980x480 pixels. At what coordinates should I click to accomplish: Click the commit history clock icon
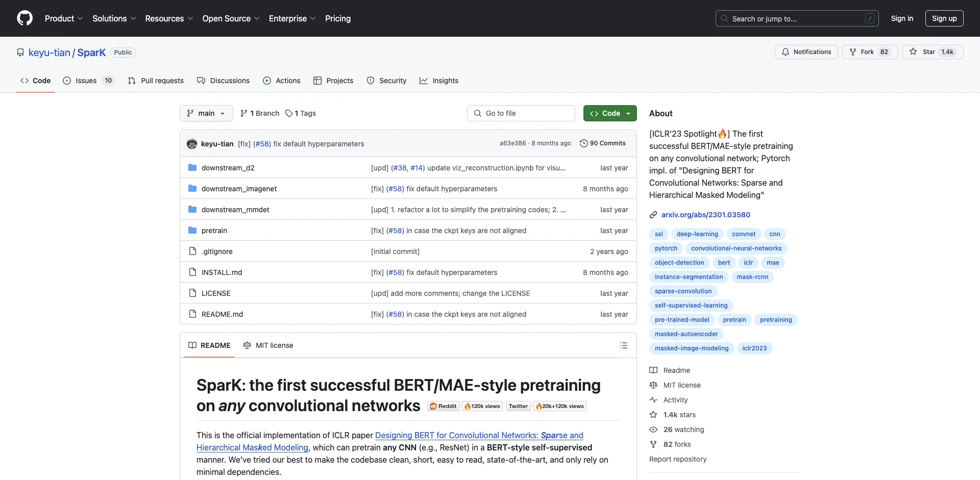(583, 143)
